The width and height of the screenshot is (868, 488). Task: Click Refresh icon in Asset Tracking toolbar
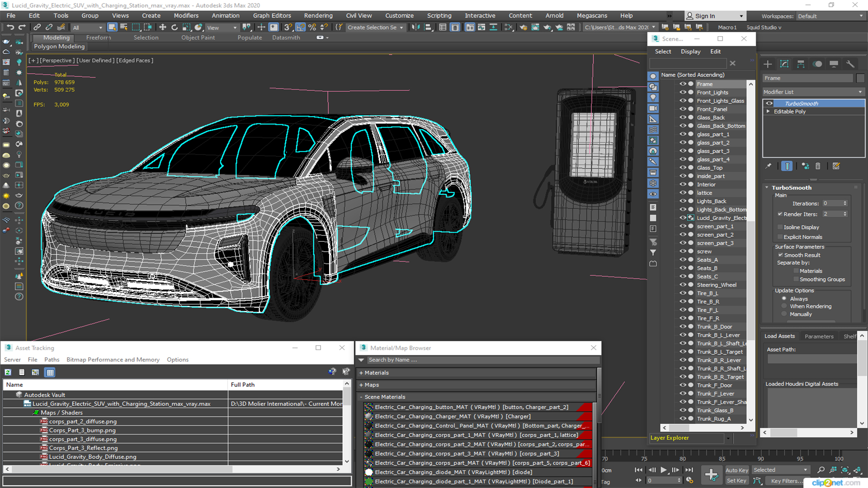[x=8, y=372]
